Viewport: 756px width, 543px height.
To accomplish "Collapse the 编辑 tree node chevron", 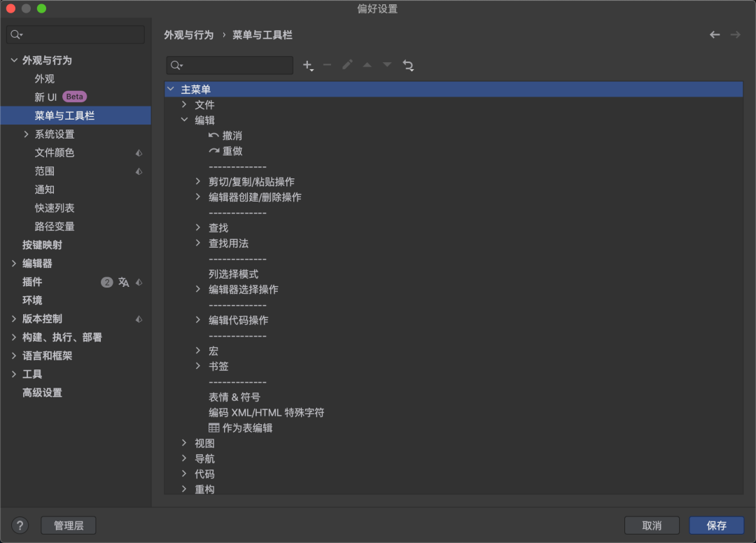I will pos(184,120).
